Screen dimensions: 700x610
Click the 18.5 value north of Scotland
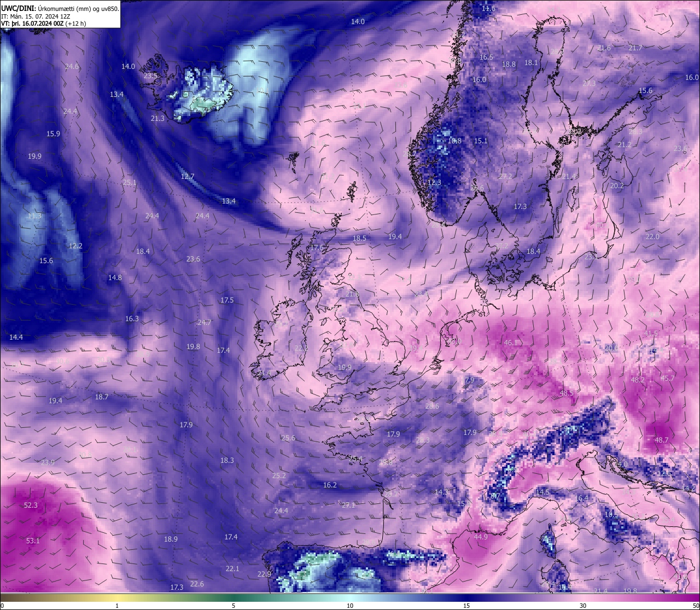[x=359, y=238]
